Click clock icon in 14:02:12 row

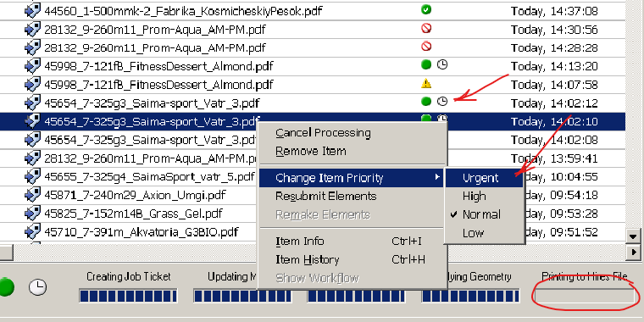tap(442, 101)
